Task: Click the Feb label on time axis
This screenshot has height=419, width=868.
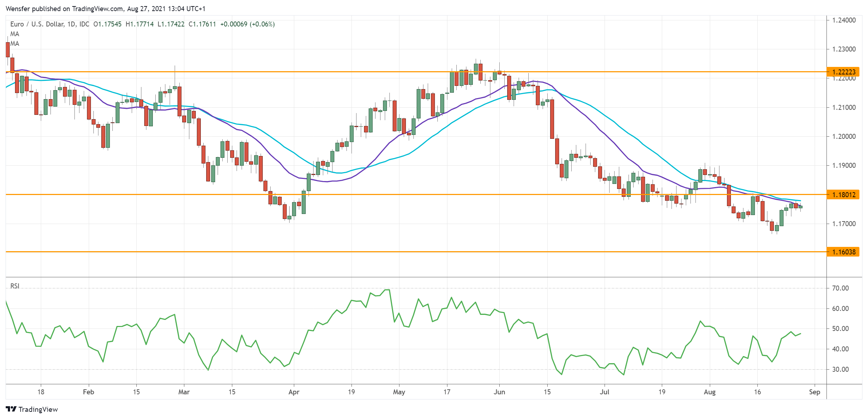Action: tap(88, 392)
